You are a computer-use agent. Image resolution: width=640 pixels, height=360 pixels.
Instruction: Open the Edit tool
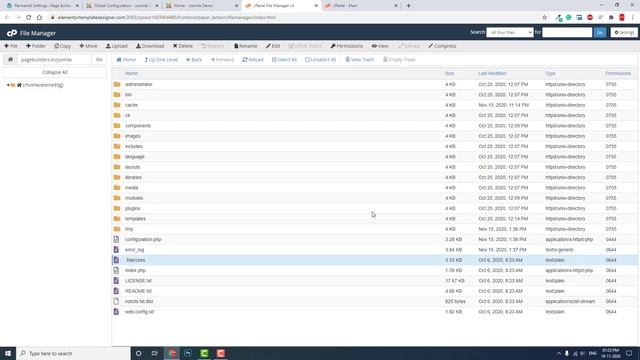(x=273, y=46)
